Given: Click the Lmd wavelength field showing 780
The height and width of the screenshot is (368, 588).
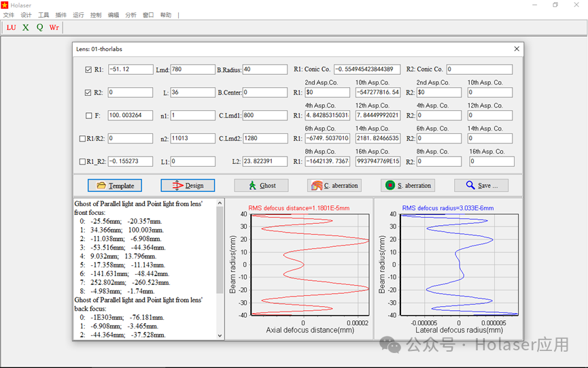Looking at the screenshot, I should [193, 69].
